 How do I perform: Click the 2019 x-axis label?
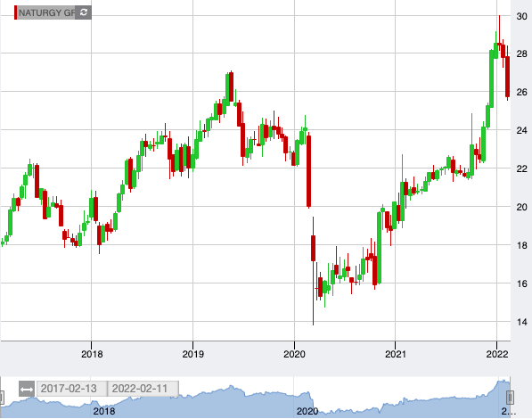click(193, 354)
